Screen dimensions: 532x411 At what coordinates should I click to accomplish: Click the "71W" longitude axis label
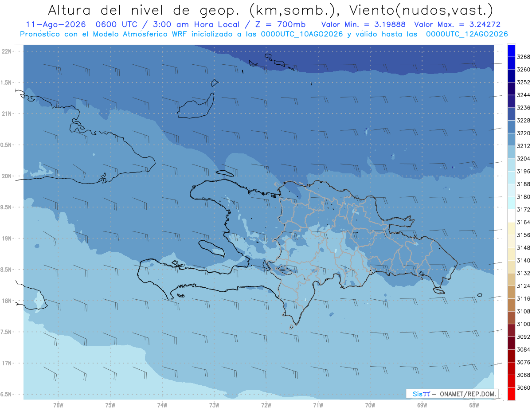318,405
